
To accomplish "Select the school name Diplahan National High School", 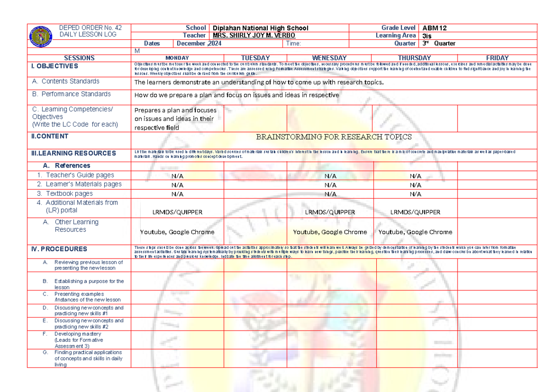I will [262, 28].
